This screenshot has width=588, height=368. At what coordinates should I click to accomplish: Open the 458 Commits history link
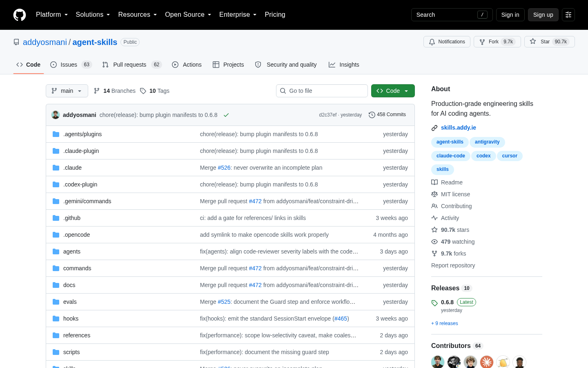point(387,115)
